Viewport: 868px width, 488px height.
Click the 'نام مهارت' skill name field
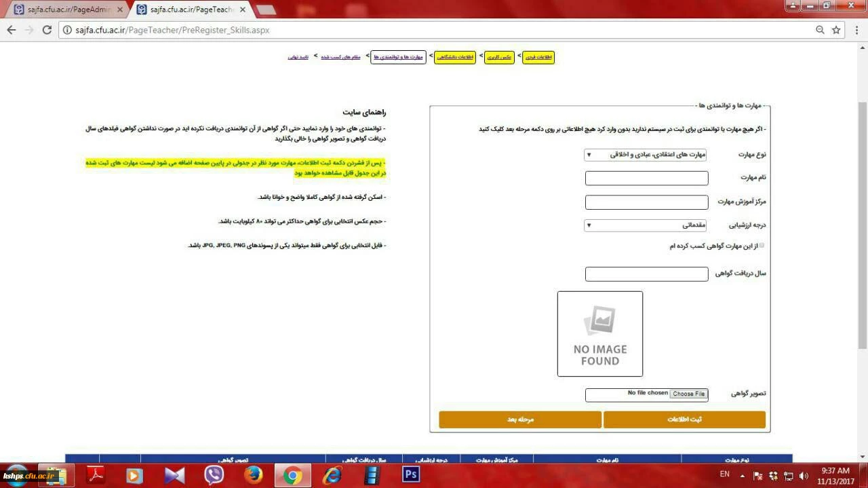pyautogui.click(x=646, y=179)
